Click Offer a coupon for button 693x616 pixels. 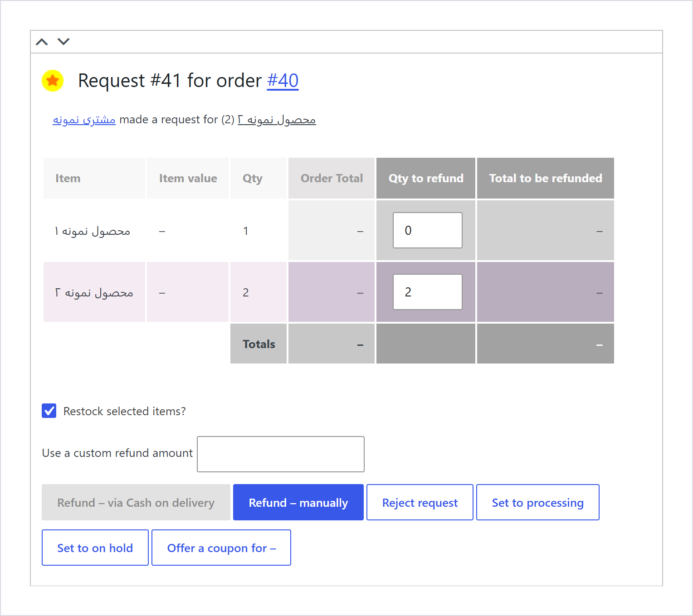point(221,548)
